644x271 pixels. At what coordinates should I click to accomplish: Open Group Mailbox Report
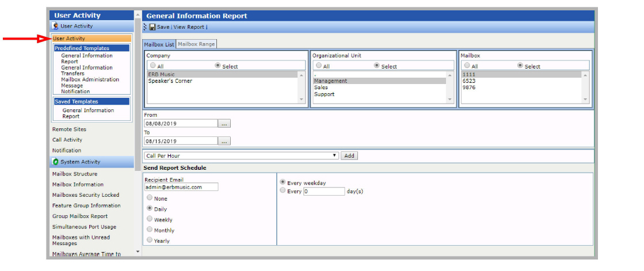click(x=79, y=216)
